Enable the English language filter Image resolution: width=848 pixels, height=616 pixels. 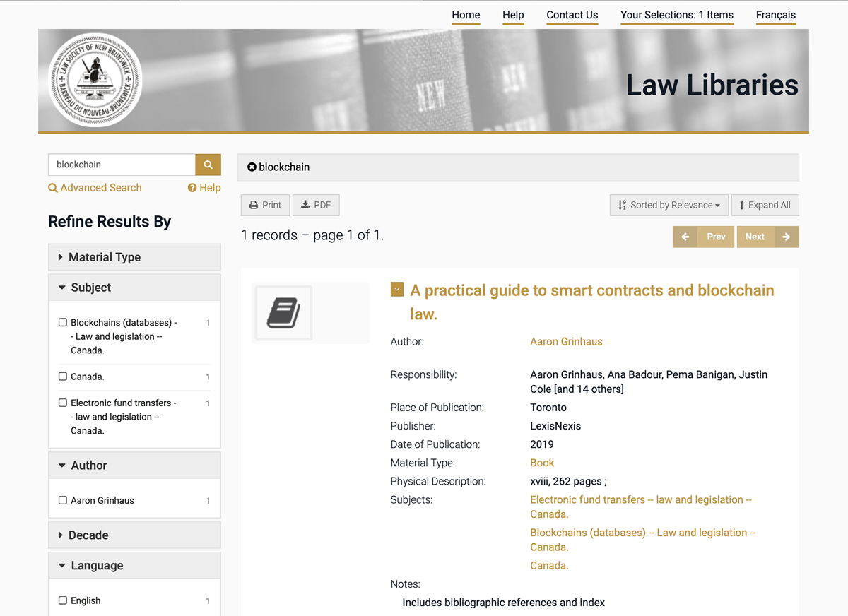point(63,600)
